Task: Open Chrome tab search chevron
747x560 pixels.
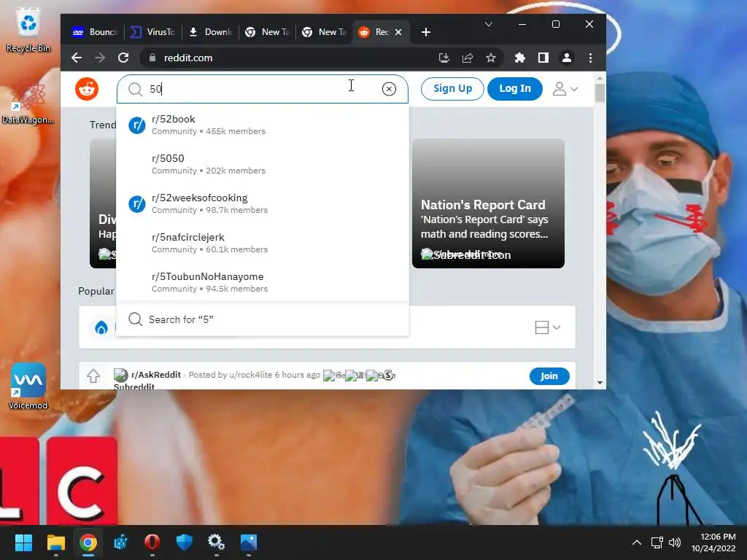Action: coord(488,24)
